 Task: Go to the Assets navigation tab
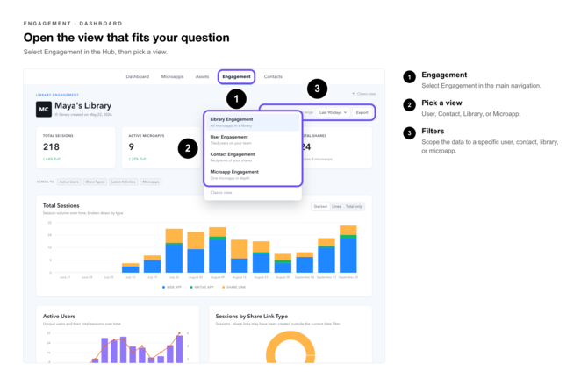202,76
